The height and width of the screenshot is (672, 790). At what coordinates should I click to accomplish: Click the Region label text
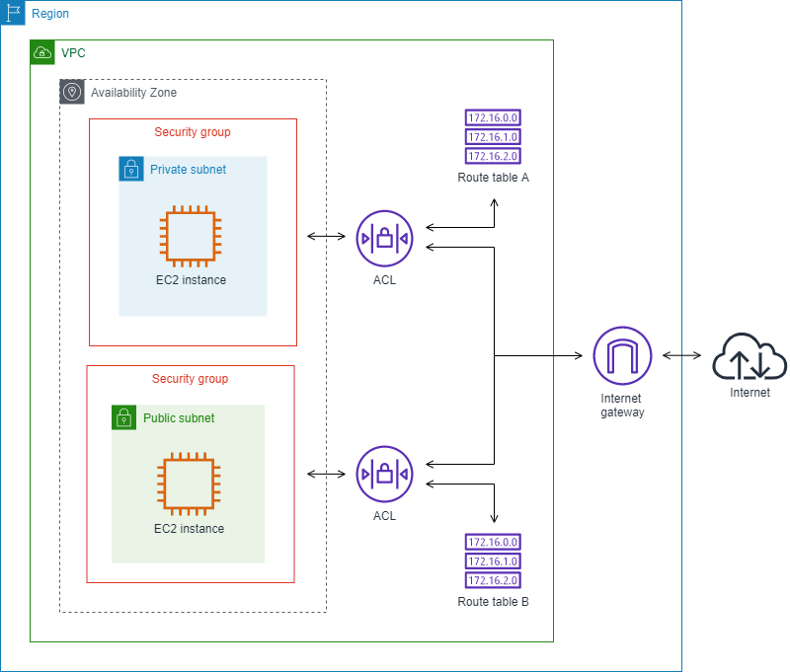point(50,14)
